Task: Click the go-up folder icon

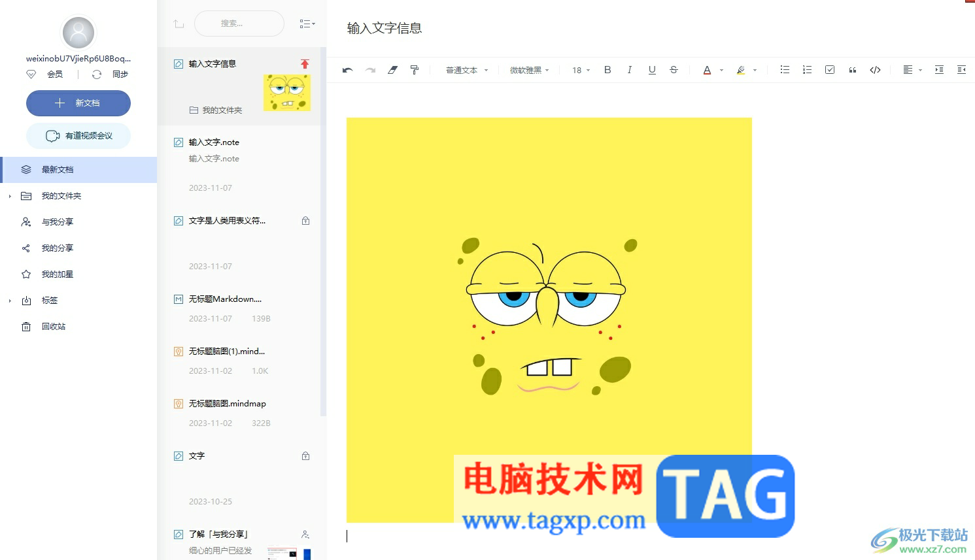Action: click(x=179, y=24)
